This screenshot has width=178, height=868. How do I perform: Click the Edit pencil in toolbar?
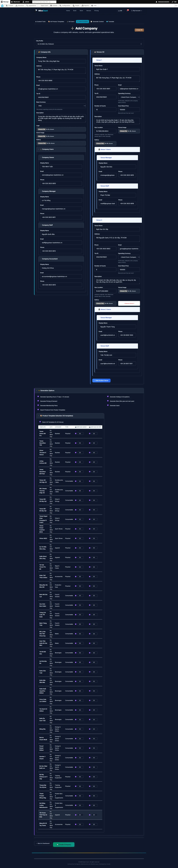tap(174, 2)
